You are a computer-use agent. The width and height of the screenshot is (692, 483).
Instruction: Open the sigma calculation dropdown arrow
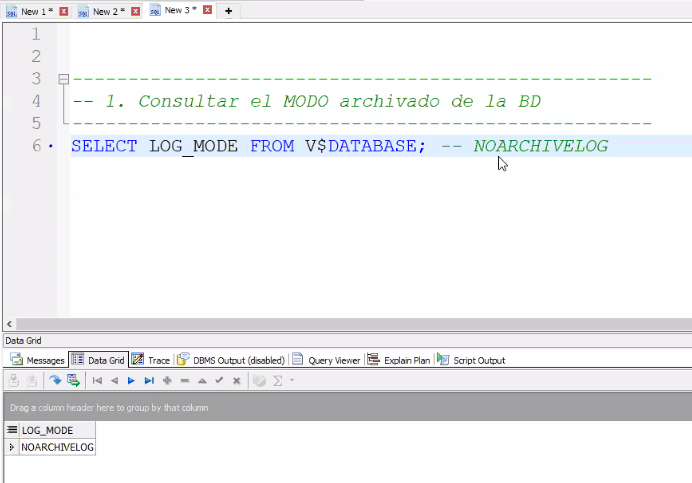(290, 380)
